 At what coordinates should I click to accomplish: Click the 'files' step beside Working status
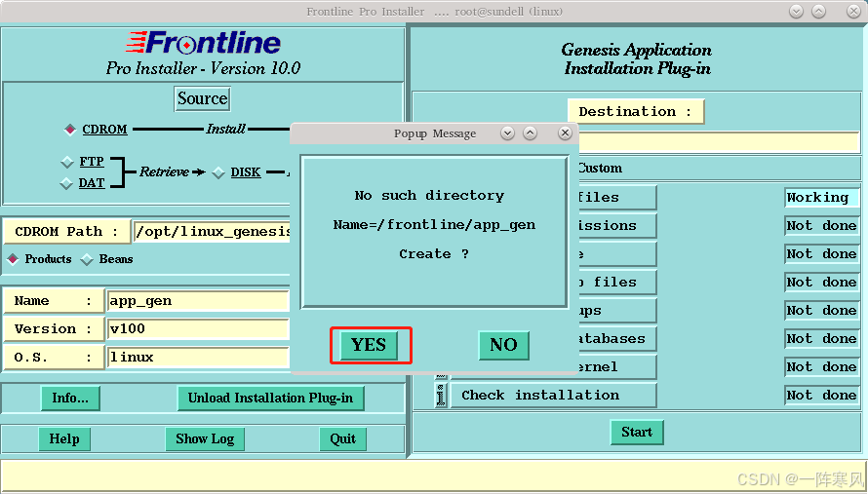click(x=617, y=198)
